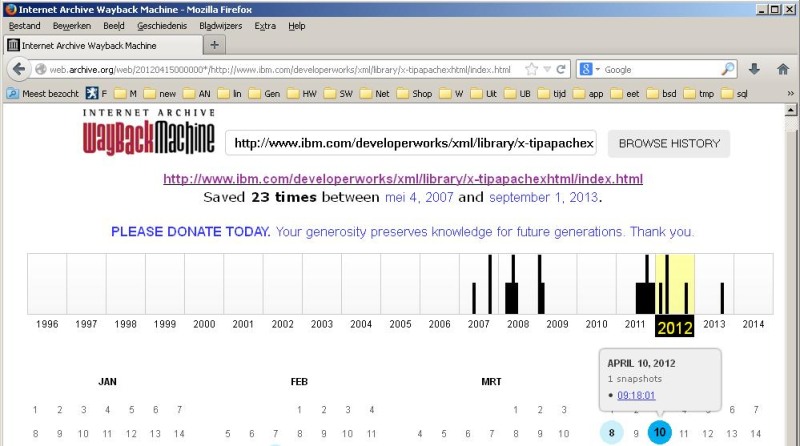Image resolution: width=800 pixels, height=446 pixels.
Task: Open the M bookmarks folder
Action: click(x=126, y=93)
